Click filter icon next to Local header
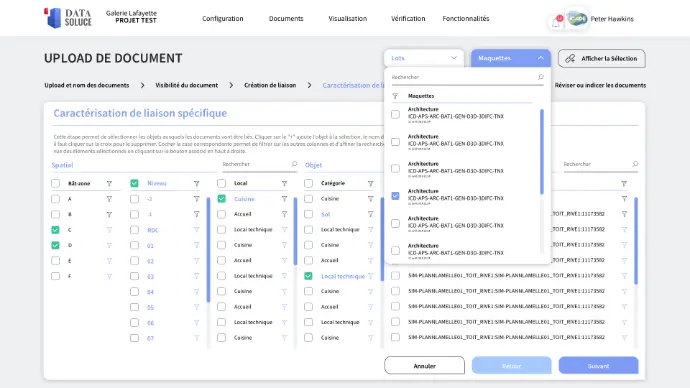Image resolution: width=690 pixels, height=388 pixels. tap(284, 183)
